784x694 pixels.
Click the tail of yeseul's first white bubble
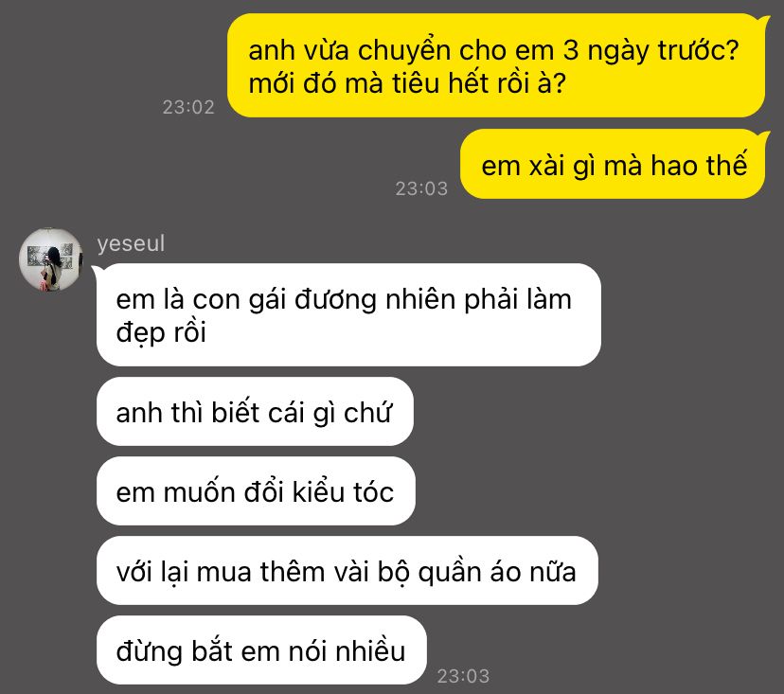point(98,271)
